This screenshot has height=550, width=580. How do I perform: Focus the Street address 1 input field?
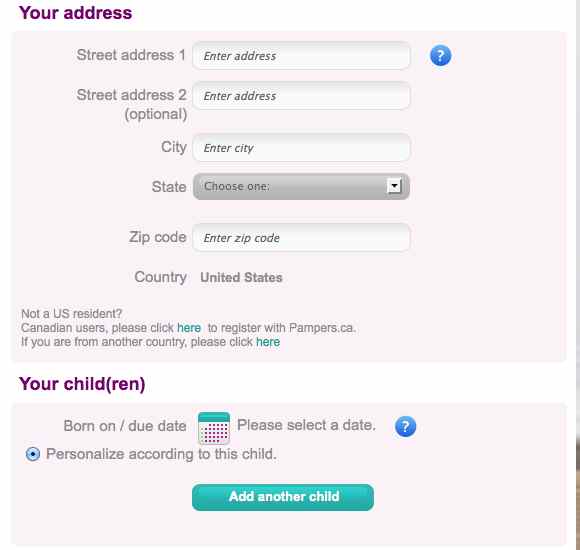[x=301, y=56]
